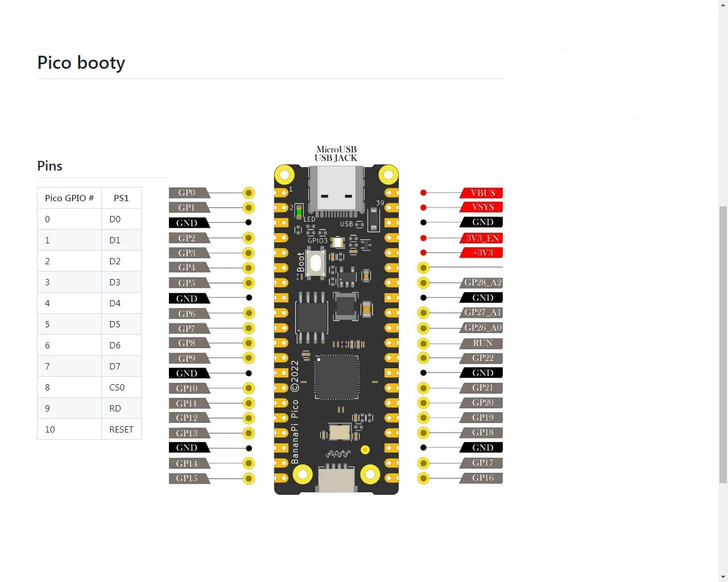Screen dimensions: 728x582
Task: Click the Pico booty heading
Action: (81, 63)
